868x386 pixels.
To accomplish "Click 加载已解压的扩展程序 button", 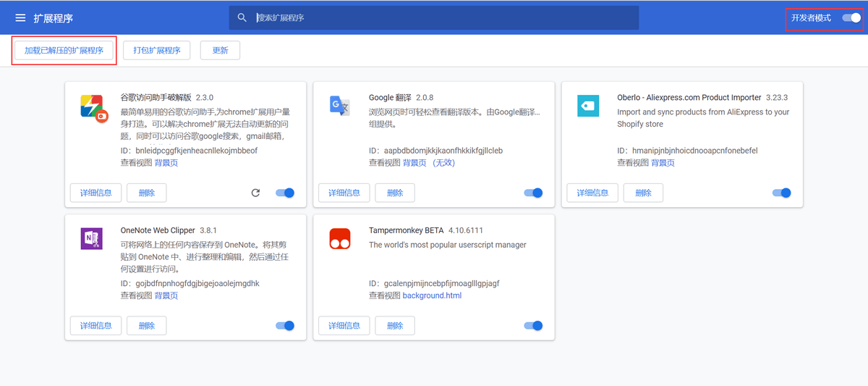I will 64,51.
